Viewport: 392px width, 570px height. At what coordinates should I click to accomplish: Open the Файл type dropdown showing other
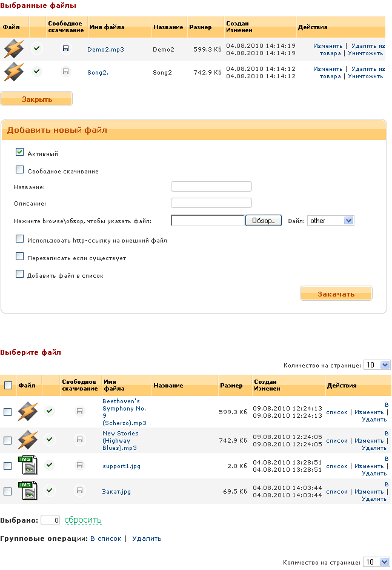330,221
